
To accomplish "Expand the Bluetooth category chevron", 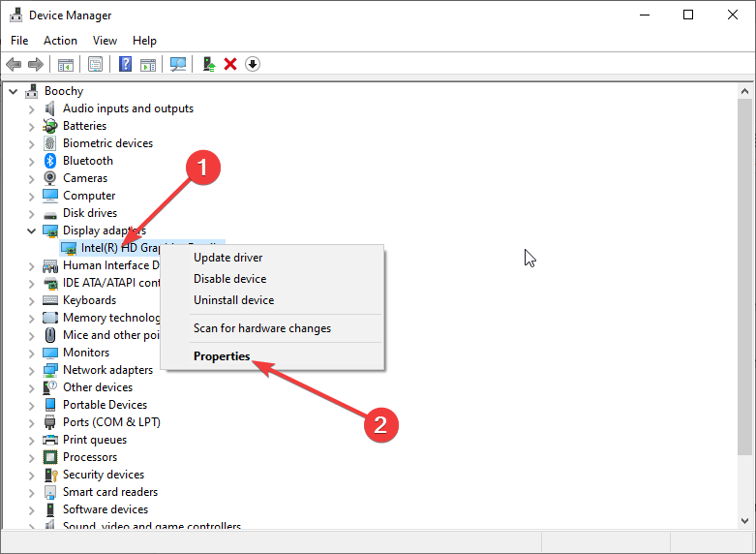I will click(31, 162).
